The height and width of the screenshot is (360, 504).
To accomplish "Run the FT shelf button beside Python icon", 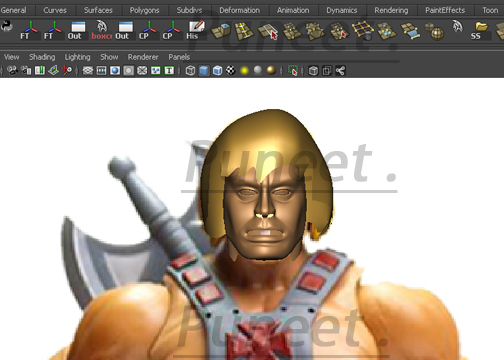I will (29, 30).
